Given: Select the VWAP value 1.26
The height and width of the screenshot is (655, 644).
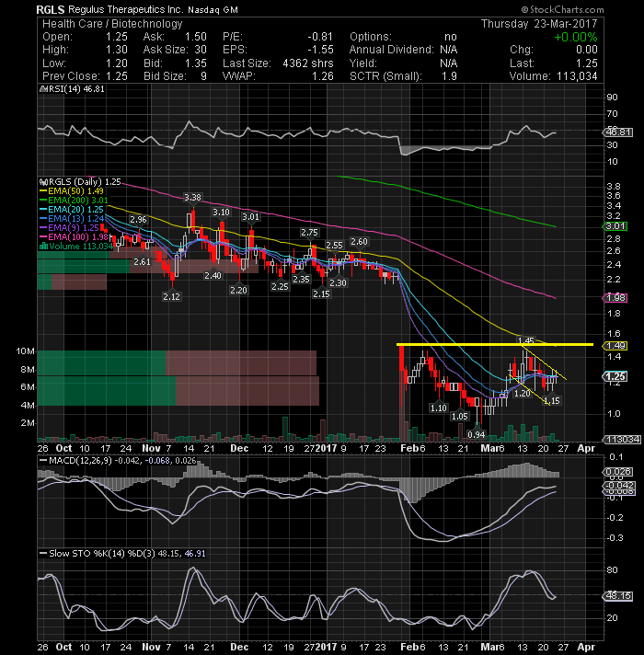Looking at the screenshot, I should pyautogui.click(x=322, y=76).
